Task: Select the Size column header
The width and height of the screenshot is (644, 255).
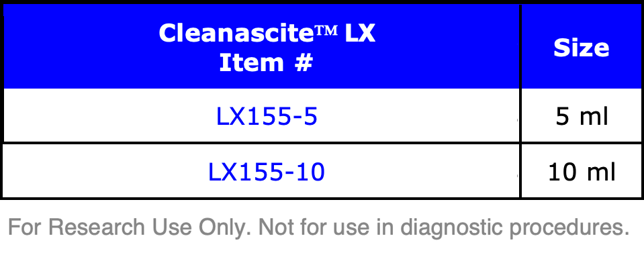Action: point(581,48)
